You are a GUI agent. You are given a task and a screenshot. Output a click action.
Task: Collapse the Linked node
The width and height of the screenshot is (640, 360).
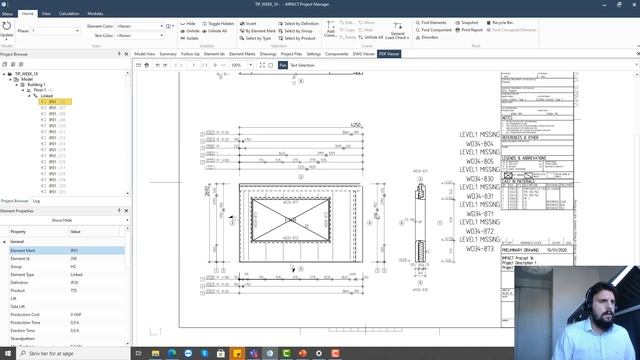tap(29, 96)
